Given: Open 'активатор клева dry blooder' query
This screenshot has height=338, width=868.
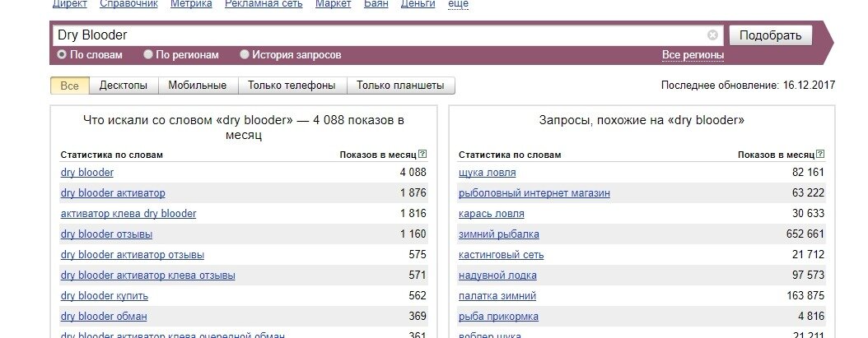Looking at the screenshot, I should [x=128, y=214].
